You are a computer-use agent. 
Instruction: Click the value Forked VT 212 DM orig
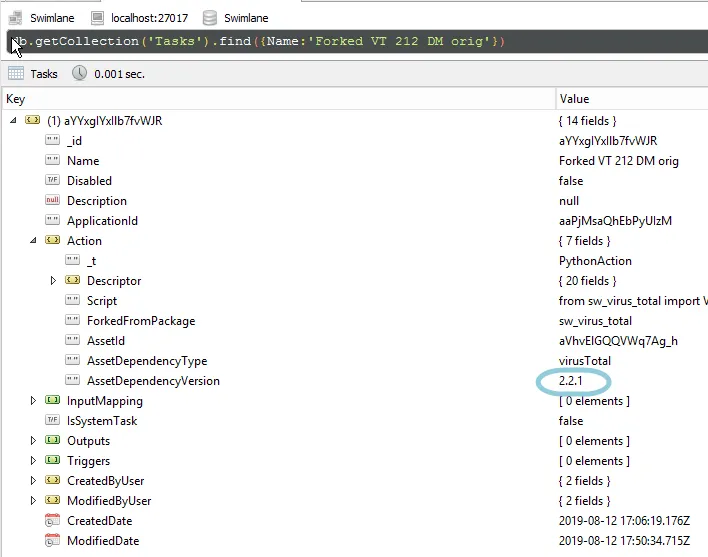pyautogui.click(x=619, y=161)
